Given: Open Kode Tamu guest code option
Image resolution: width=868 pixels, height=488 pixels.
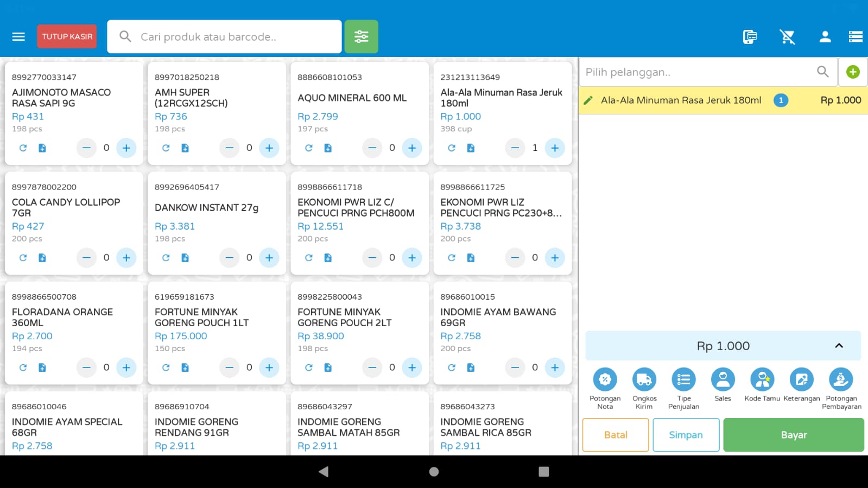Looking at the screenshot, I should 762,385.
